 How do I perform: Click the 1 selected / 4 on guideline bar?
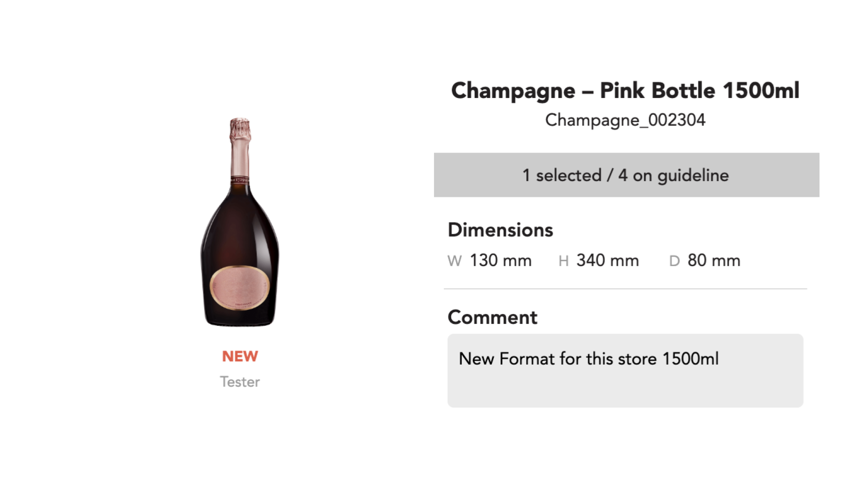626,175
